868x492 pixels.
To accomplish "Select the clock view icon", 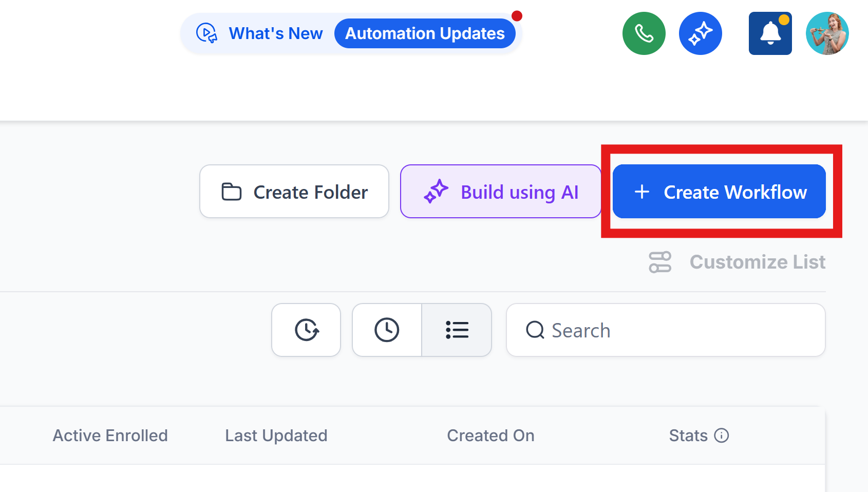I will (x=387, y=330).
